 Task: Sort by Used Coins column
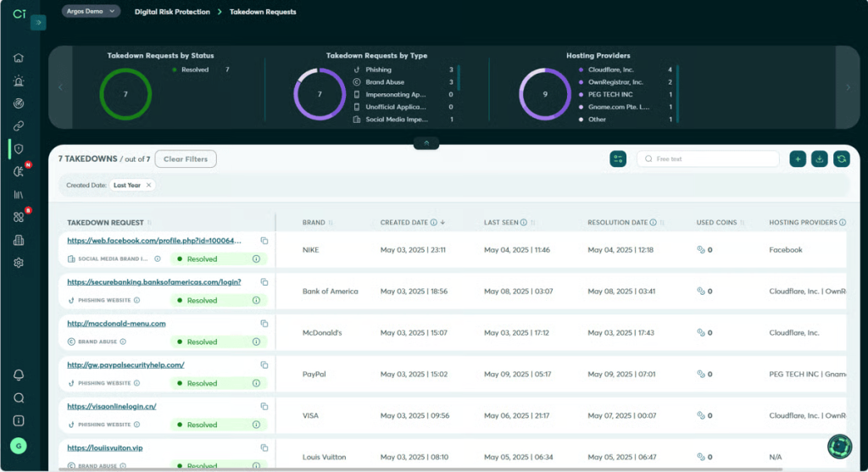pyautogui.click(x=743, y=223)
